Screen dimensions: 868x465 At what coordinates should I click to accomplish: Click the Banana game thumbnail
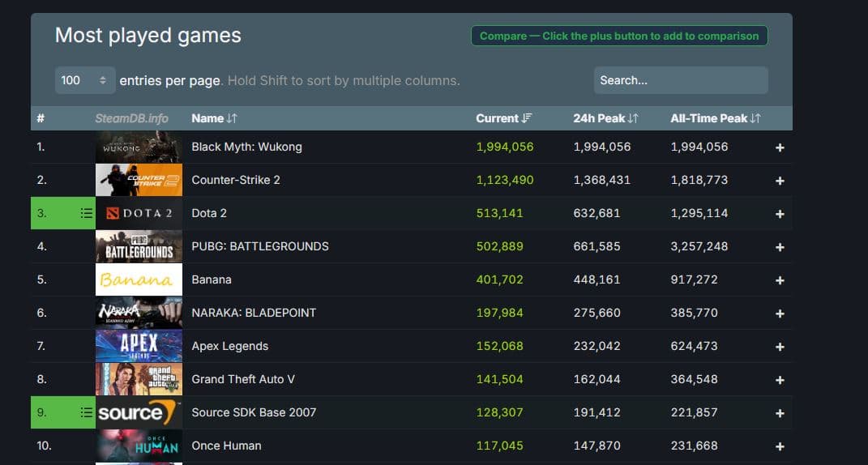click(x=139, y=279)
